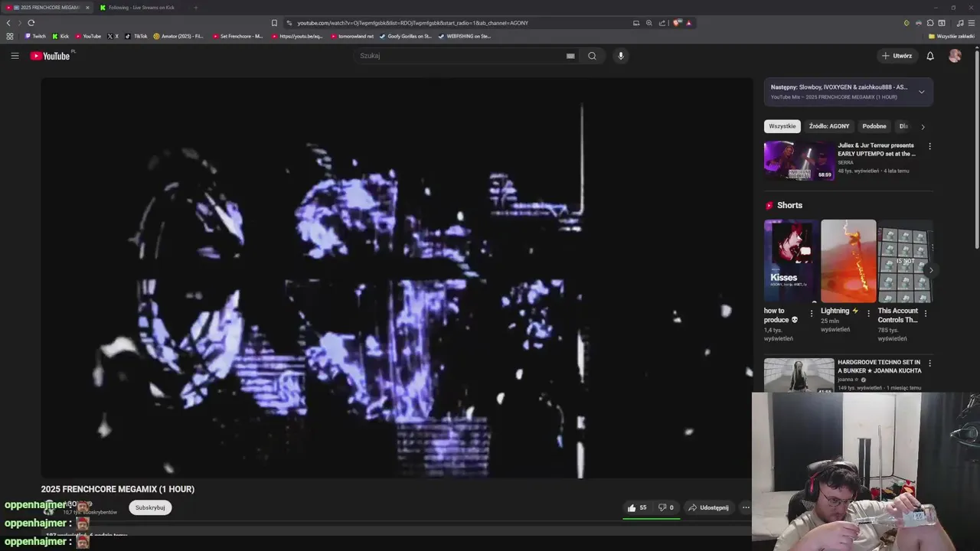Switch to 2025 FRENCHCORE MEGAMIX tab

(x=46, y=8)
